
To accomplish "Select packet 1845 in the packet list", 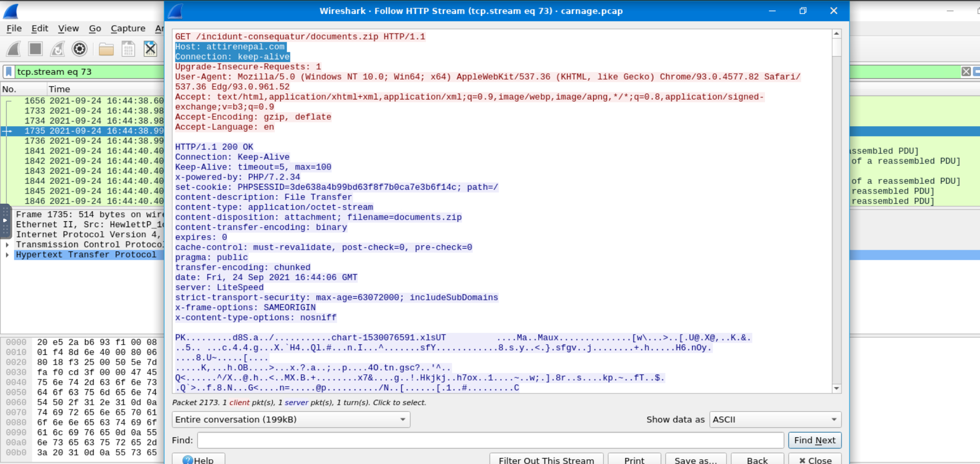I will 83,191.
